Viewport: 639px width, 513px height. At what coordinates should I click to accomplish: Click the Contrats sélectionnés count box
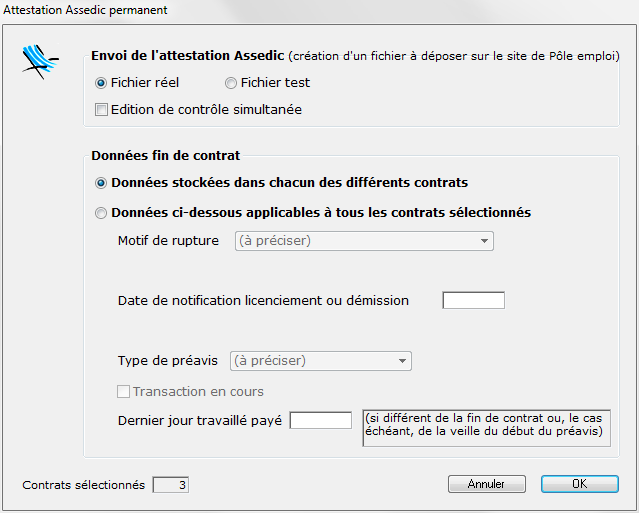pos(170,485)
